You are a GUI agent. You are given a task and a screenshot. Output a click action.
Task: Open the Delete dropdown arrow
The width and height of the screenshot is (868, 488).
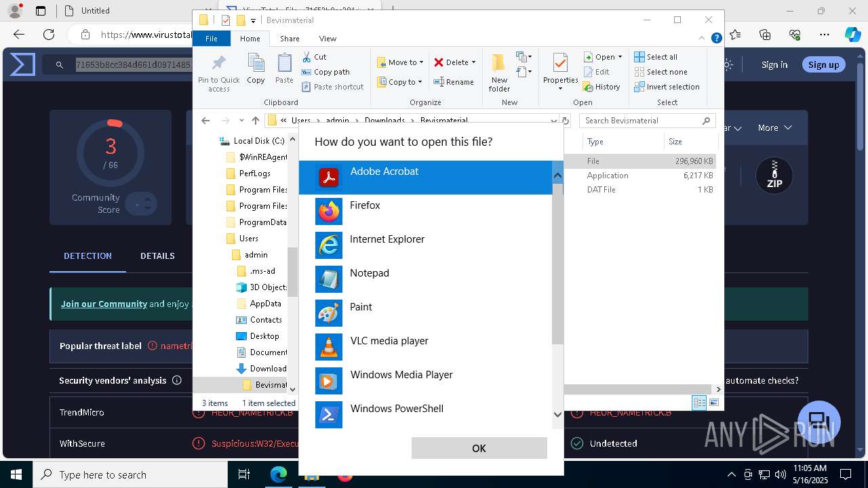tap(473, 62)
